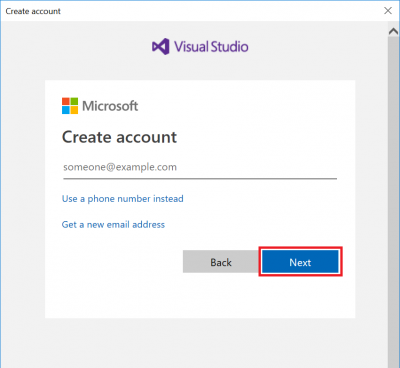The image size is (400, 368).
Task: Click the purple Visual Studio logo icon
Action: (160, 47)
